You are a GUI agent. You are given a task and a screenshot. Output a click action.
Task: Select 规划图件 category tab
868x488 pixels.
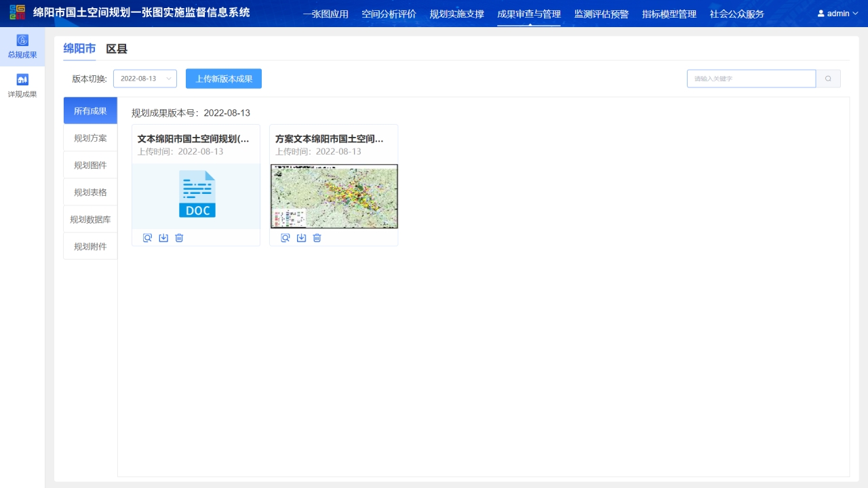pyautogui.click(x=90, y=165)
